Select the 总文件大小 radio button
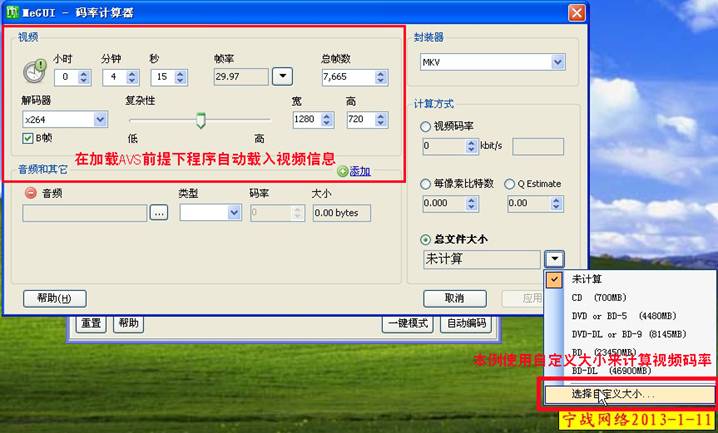 tap(425, 239)
